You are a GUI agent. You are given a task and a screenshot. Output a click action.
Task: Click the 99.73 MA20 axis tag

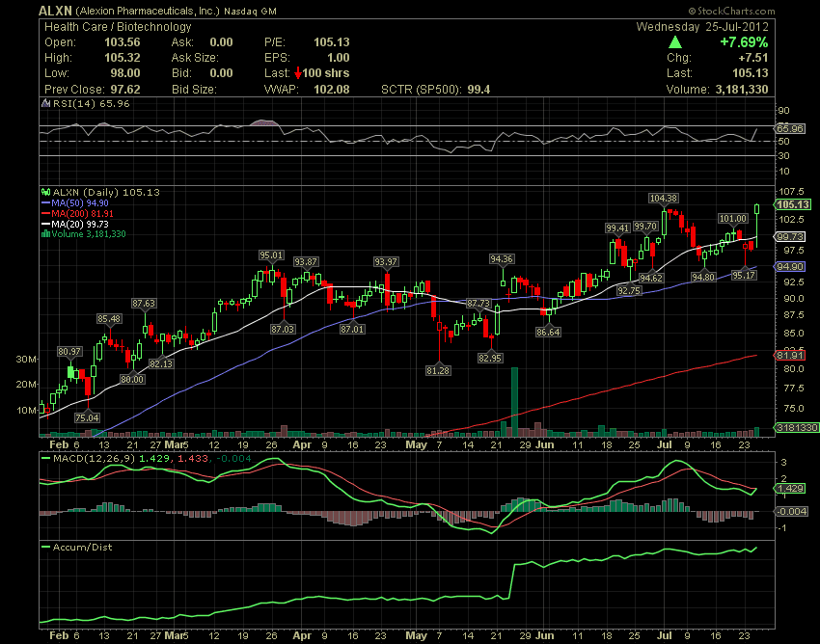pos(790,237)
